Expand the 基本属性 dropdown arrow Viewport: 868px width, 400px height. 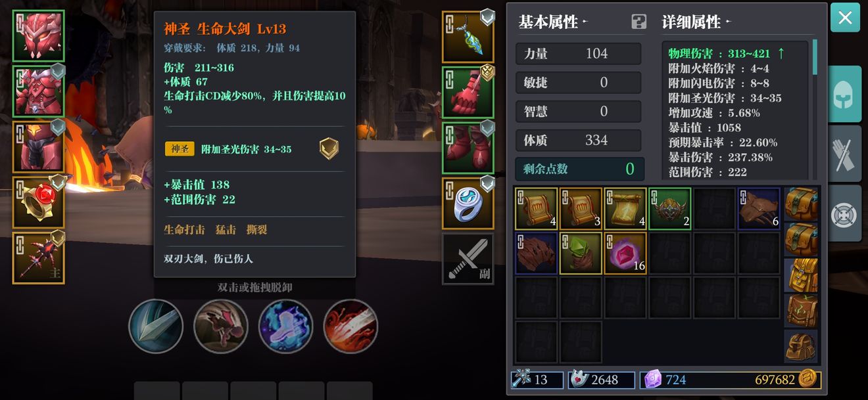coord(585,22)
